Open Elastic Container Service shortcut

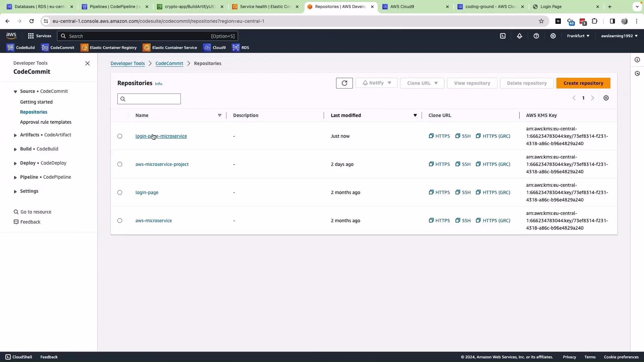(x=170, y=48)
